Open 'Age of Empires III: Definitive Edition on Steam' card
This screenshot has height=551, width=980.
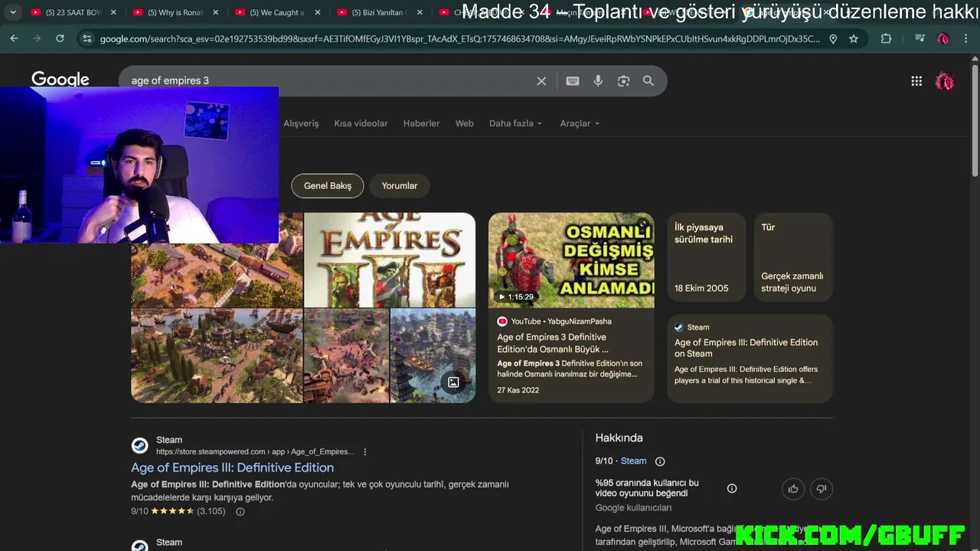pos(750,358)
